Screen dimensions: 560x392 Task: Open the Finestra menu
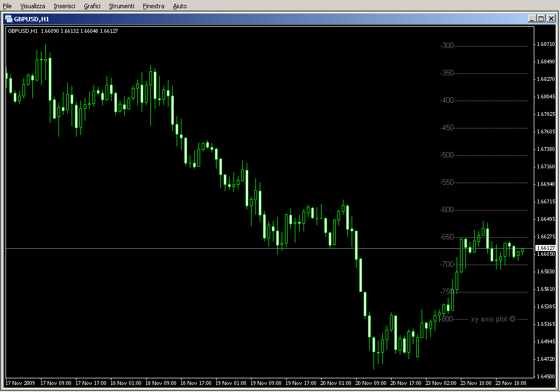pos(153,6)
